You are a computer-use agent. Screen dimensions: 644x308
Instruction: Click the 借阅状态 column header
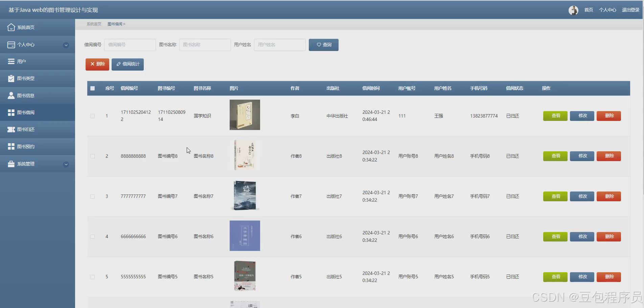click(514, 88)
